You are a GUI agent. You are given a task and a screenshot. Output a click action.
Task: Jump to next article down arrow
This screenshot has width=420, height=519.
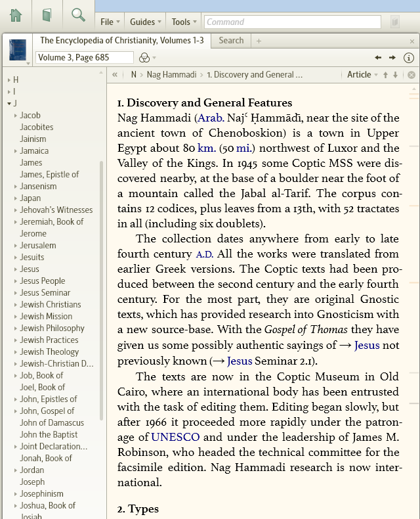(x=395, y=75)
